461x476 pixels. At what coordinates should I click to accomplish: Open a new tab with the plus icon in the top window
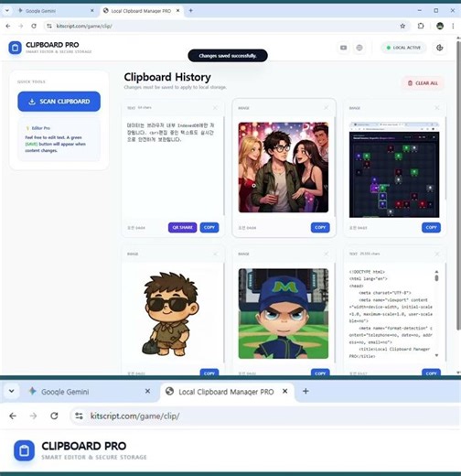(x=191, y=11)
